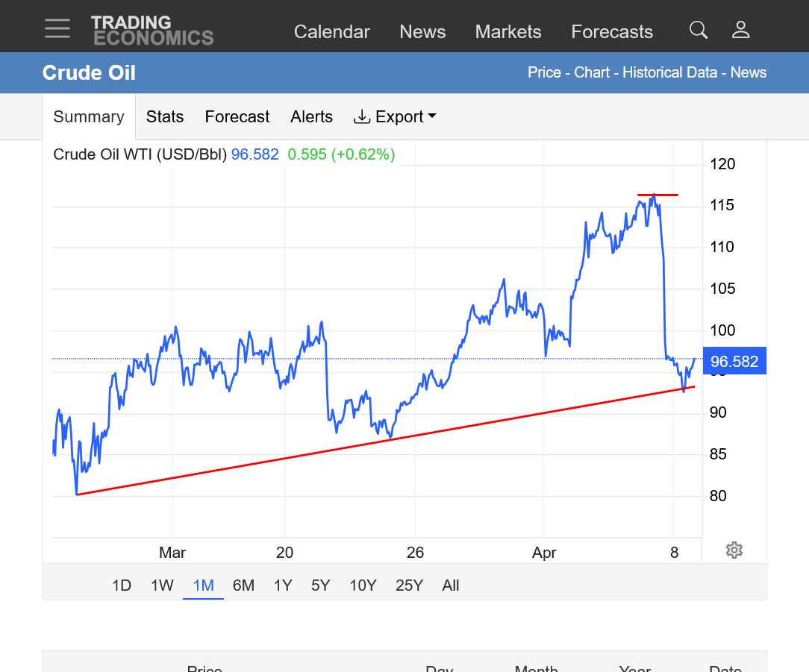Open the hamburger menu icon
This screenshot has width=809, height=672.
click(x=57, y=29)
